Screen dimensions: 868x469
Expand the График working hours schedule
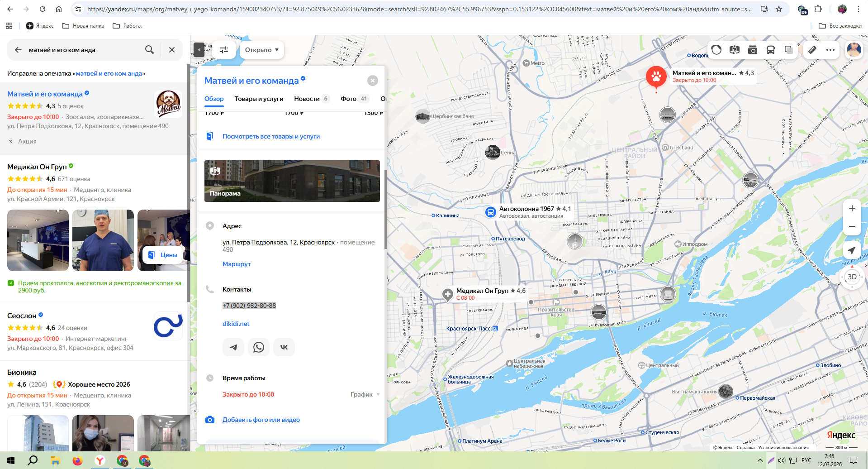point(365,394)
